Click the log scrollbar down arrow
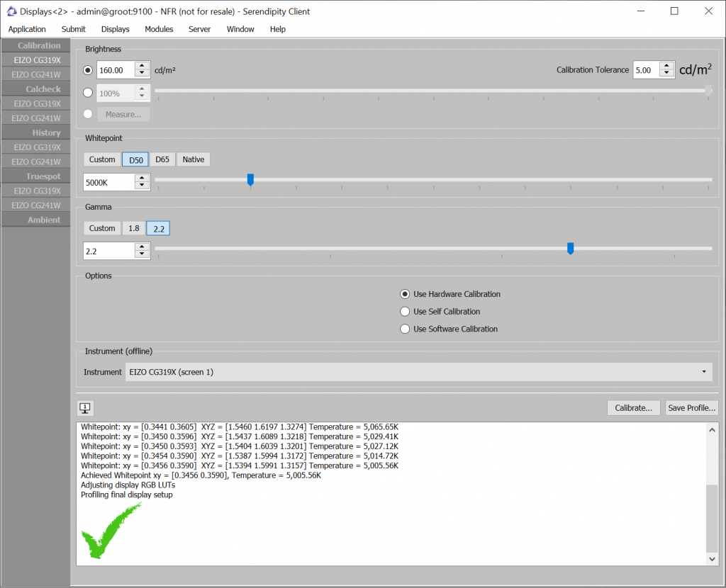 (x=712, y=559)
